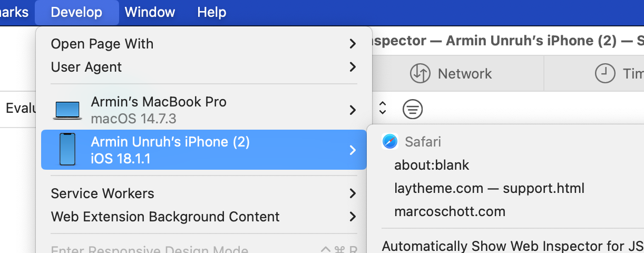644x253 pixels.
Task: Inspect the about:blank page
Action: pos(432,165)
